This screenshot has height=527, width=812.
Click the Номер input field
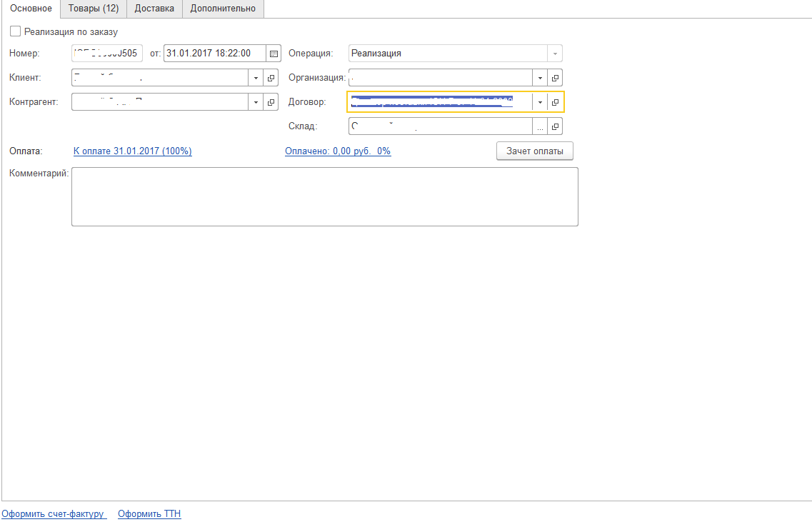(107, 54)
